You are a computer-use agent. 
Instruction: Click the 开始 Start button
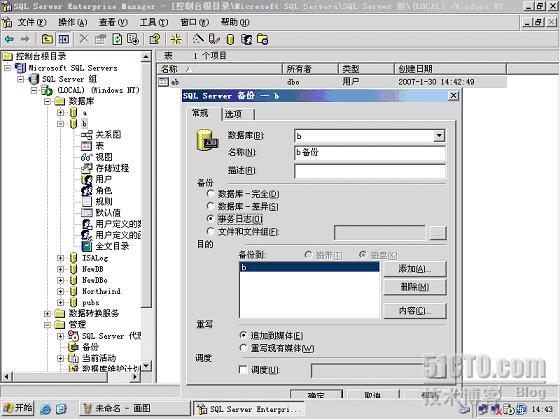pos(18,408)
